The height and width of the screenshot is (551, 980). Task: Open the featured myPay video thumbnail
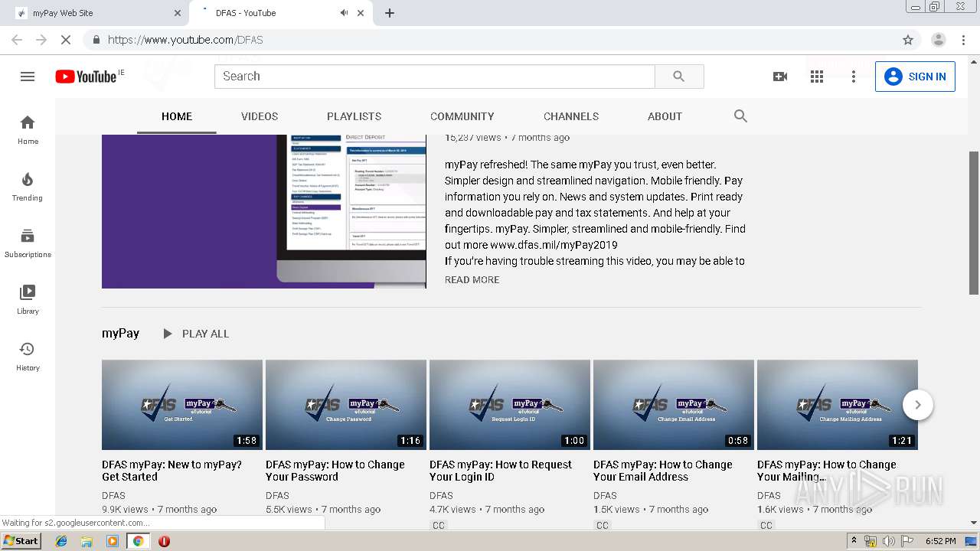(264, 211)
